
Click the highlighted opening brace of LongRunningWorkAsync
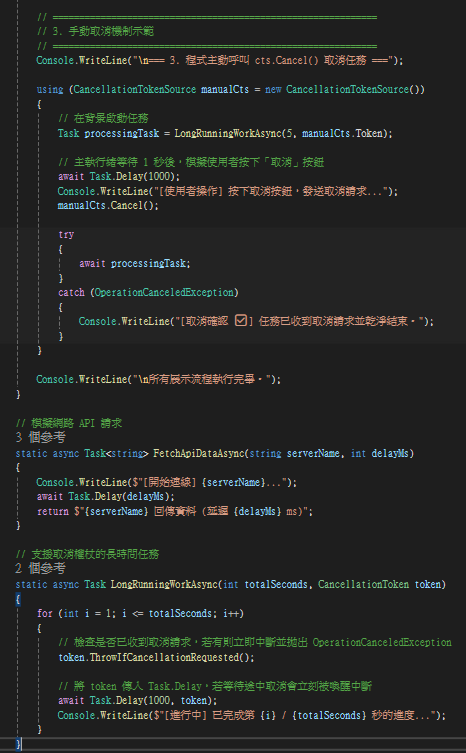pyautogui.click(x=18, y=599)
